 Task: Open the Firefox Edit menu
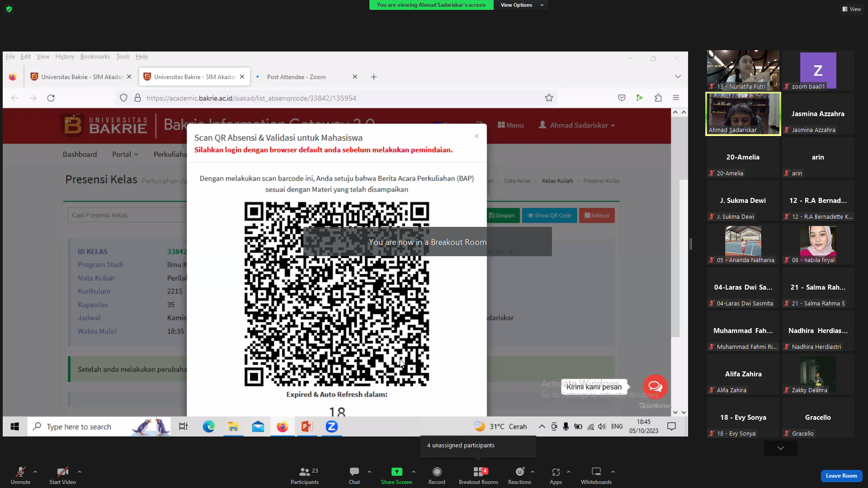point(26,56)
